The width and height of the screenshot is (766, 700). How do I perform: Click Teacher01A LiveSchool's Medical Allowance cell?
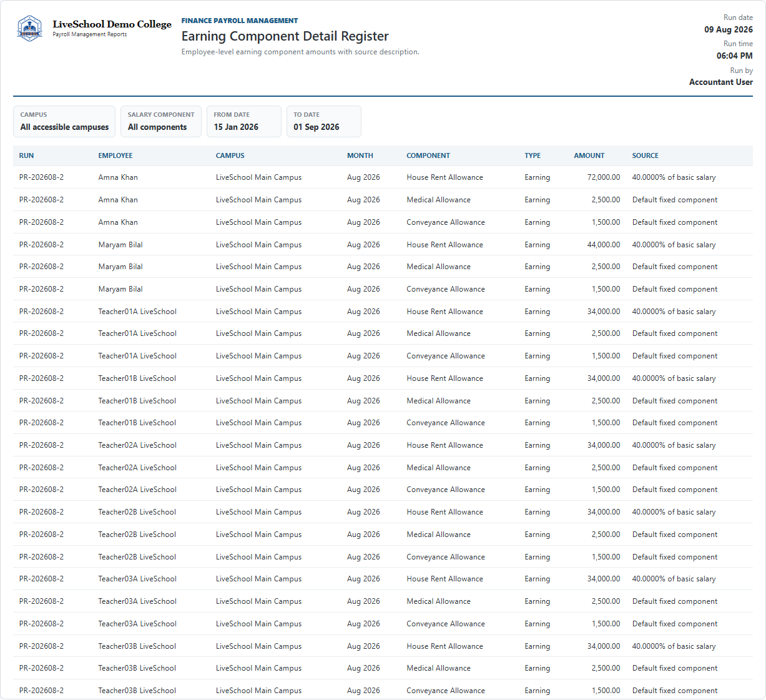tap(439, 333)
